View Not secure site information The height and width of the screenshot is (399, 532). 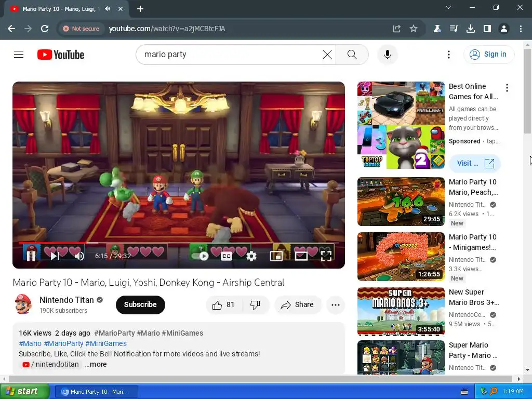click(x=81, y=29)
